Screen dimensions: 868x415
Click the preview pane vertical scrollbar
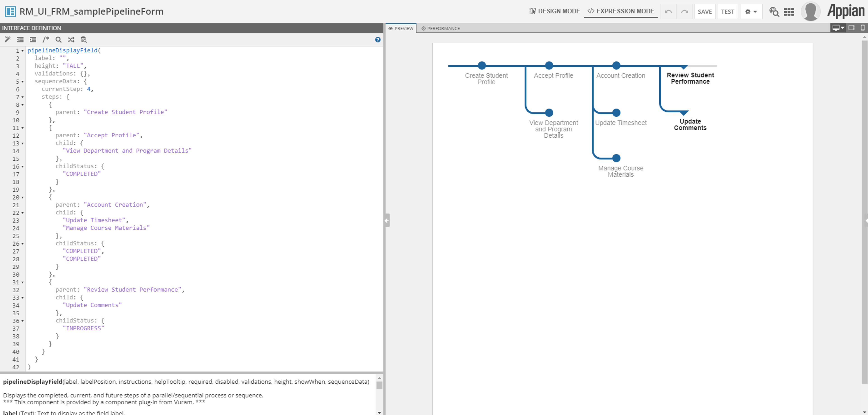click(x=864, y=212)
